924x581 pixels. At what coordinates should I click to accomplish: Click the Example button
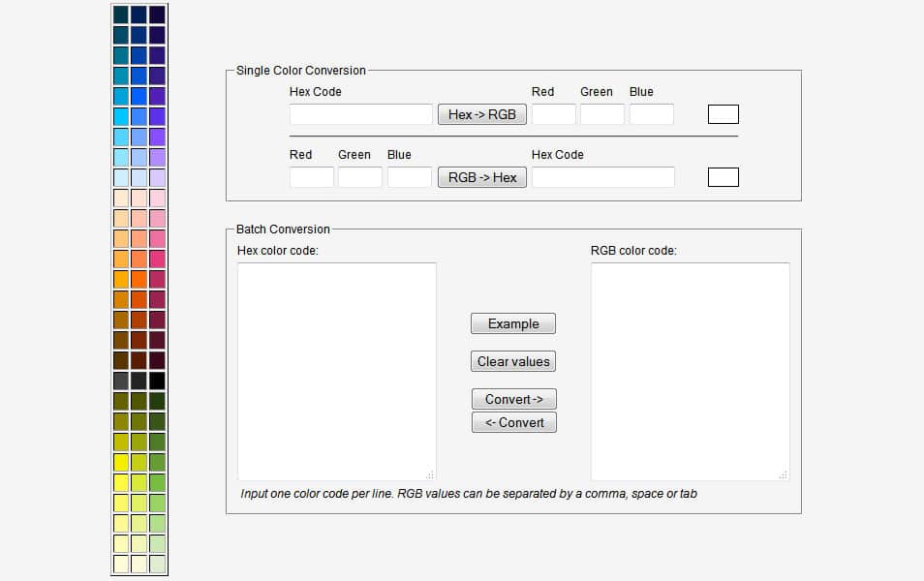coord(512,323)
